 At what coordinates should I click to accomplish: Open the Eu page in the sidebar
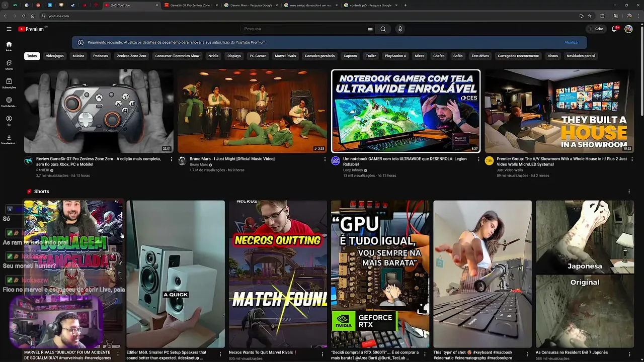click(9, 121)
